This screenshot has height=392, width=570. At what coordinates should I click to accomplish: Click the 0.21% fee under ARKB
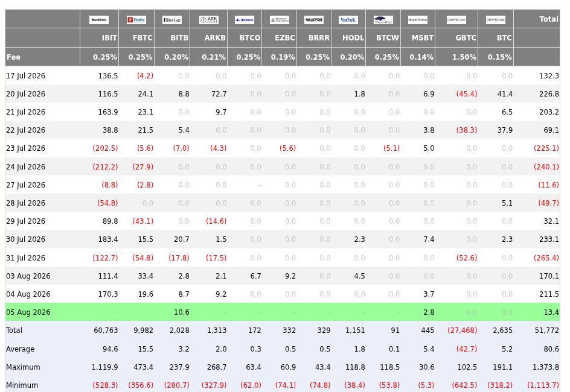pos(214,57)
